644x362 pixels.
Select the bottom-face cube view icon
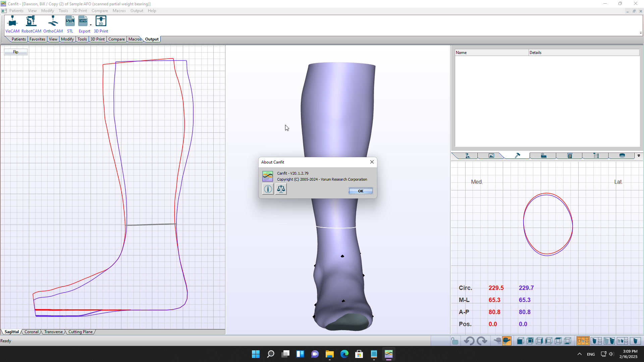coord(568,341)
